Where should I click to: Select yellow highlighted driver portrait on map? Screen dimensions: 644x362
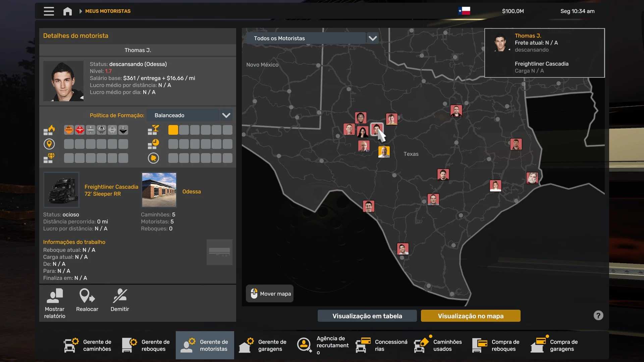click(x=384, y=152)
